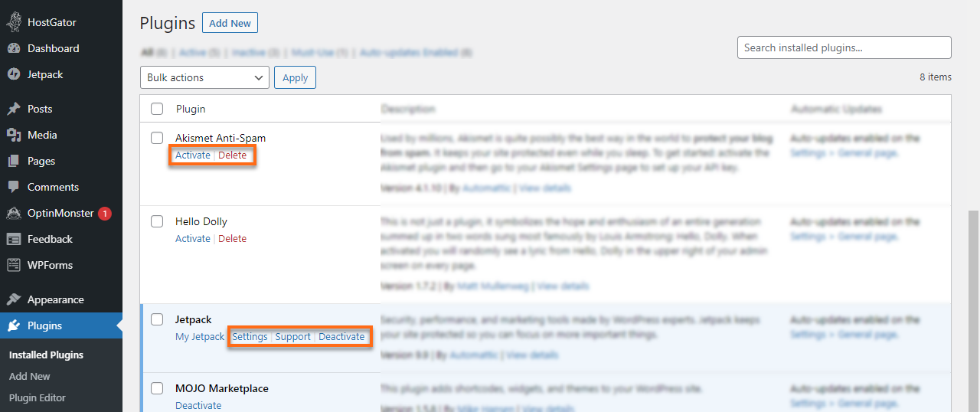Screen dimensions: 980x412
Task: Click the Jetpack lightning icon in the sidebar
Action: pyautogui.click(x=14, y=74)
